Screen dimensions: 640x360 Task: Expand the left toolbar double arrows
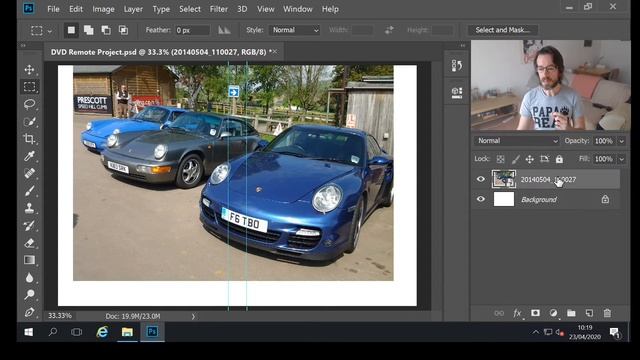point(23,45)
